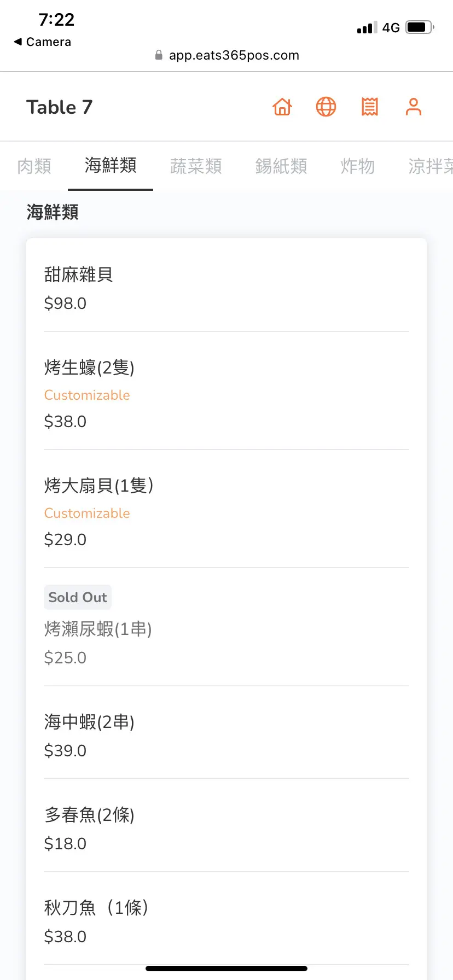Tap Sold Out badge on 烤瀨尿蝦
This screenshot has height=980, width=453.
[78, 597]
